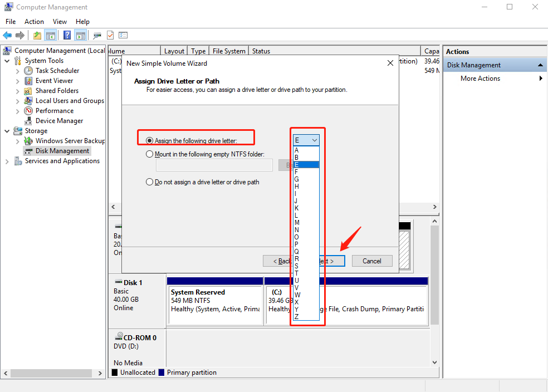548x392 pixels.
Task: Click the Windows Server Backup icon
Action: [x=28, y=141]
